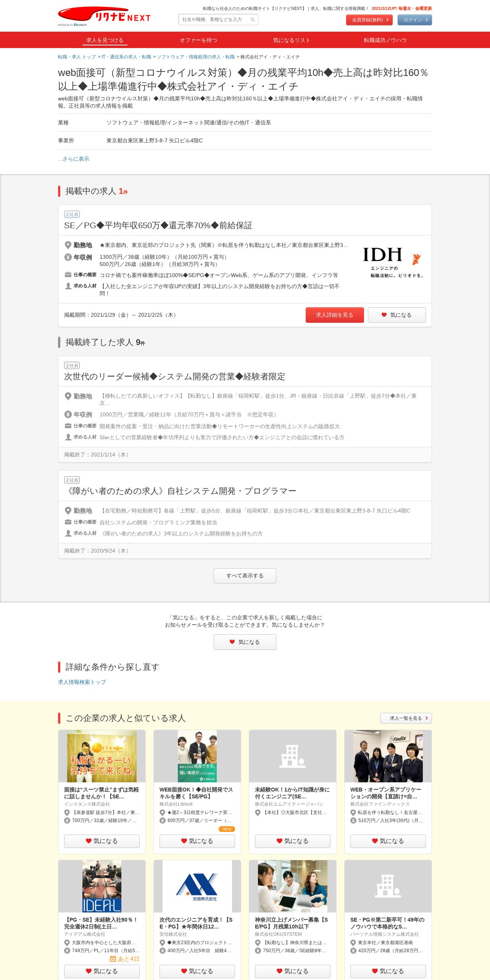The height and width of the screenshot is (980, 490).
Task: Click the あと4日 calendar icon on アイデアル card
Action: pos(113,959)
